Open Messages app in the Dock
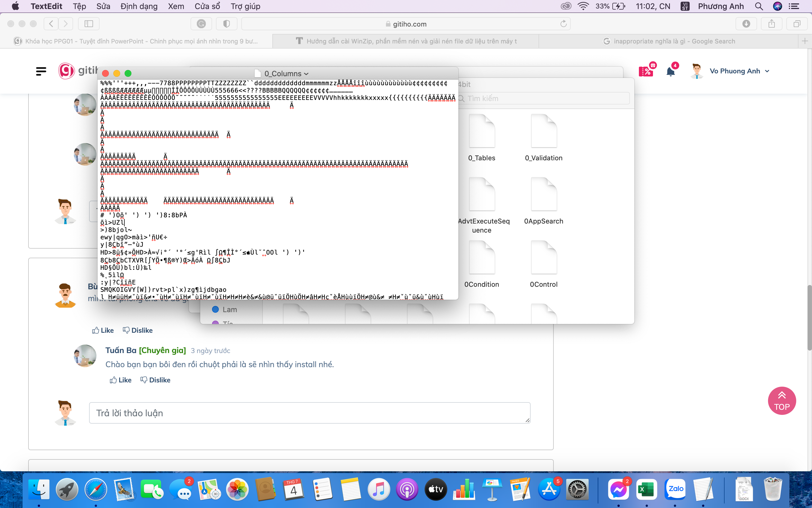The width and height of the screenshot is (812, 508). [x=180, y=489]
